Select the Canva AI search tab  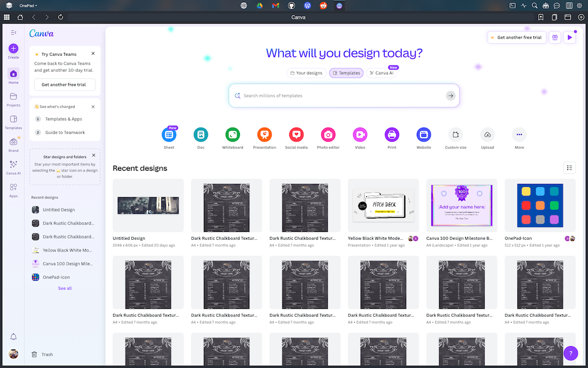[381, 73]
